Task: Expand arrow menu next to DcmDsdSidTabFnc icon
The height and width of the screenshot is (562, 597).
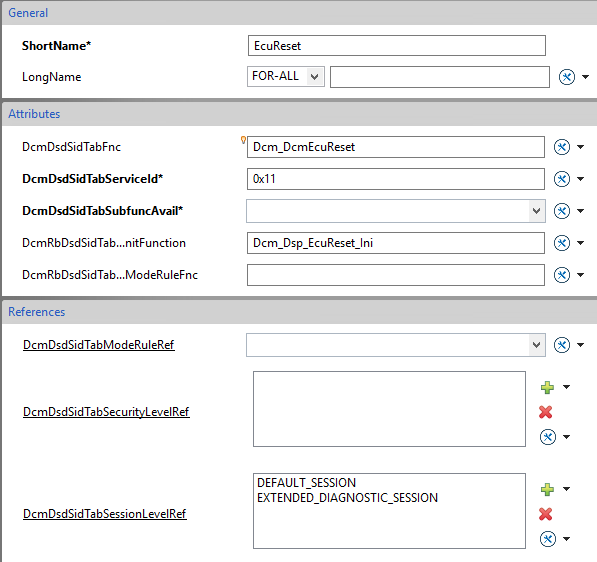Action: (x=581, y=147)
